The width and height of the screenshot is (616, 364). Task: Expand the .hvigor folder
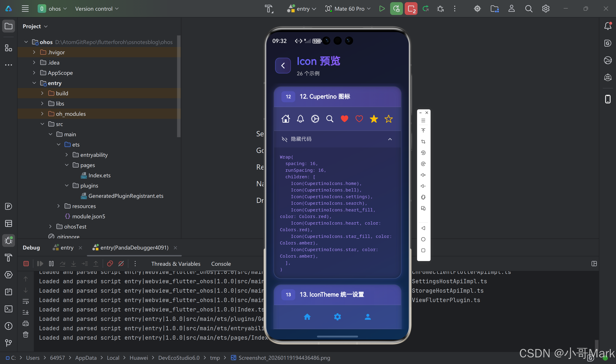[34, 52]
